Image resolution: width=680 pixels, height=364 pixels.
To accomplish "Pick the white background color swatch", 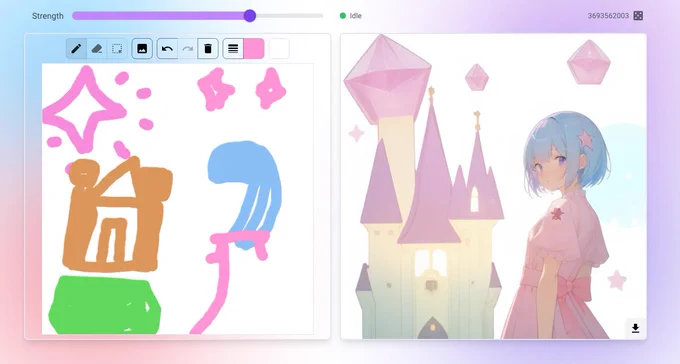I will [279, 49].
